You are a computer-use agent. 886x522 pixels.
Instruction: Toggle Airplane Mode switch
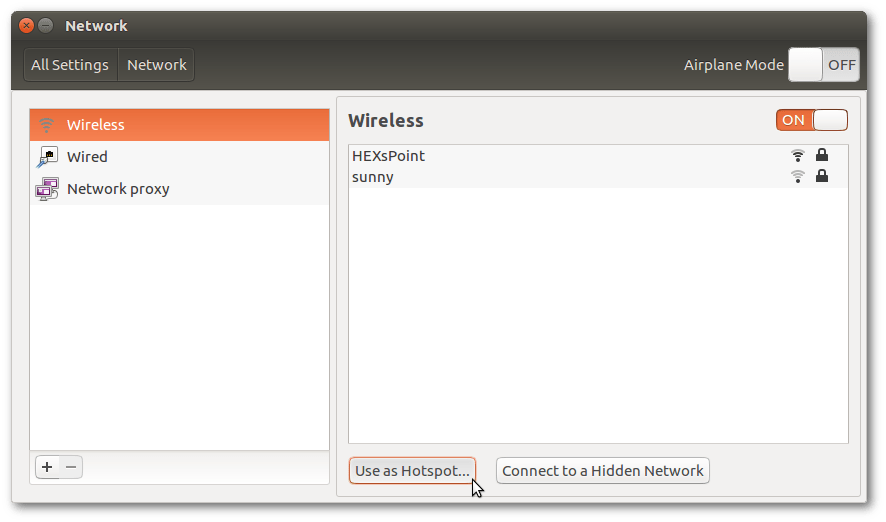point(824,65)
